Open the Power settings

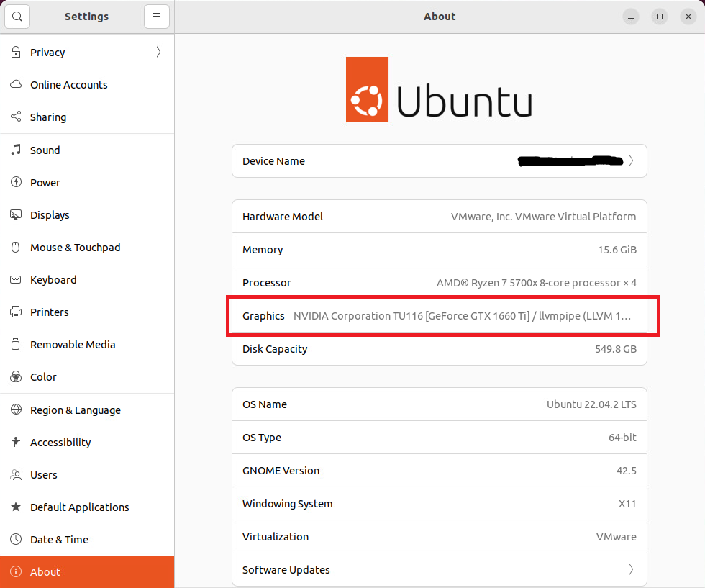click(87, 182)
